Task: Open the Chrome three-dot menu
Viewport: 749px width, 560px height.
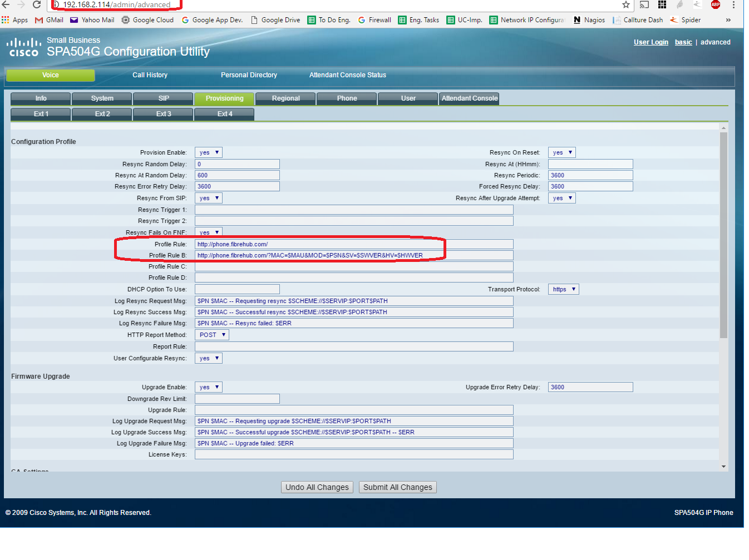Action: click(x=733, y=5)
